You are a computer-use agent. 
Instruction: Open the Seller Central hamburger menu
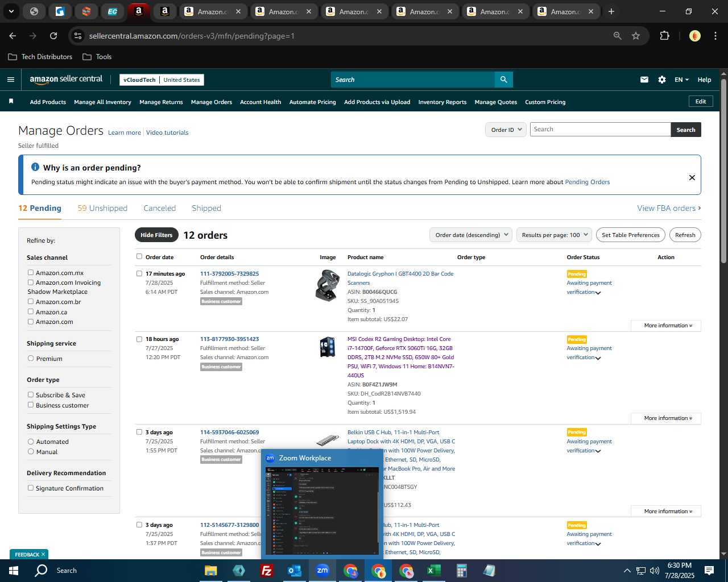tap(10, 80)
